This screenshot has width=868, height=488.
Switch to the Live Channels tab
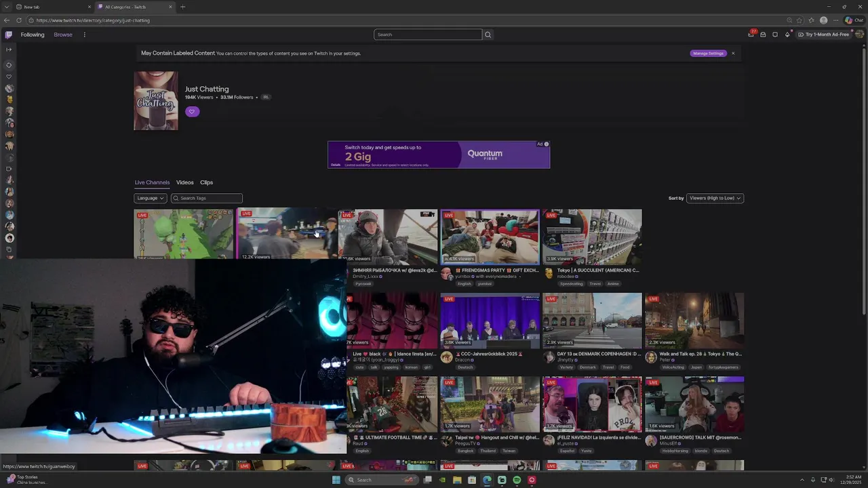(152, 182)
